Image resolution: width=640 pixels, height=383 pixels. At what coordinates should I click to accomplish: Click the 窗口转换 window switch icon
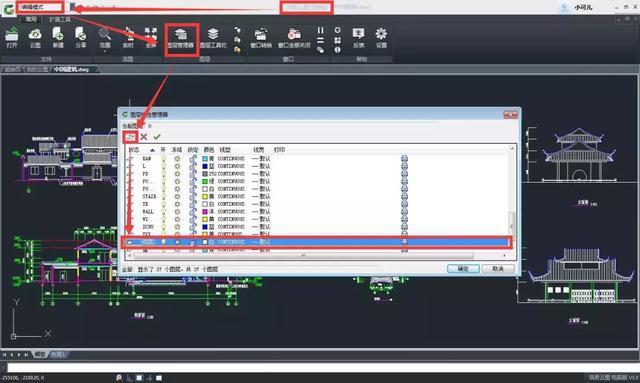pyautogui.click(x=261, y=38)
